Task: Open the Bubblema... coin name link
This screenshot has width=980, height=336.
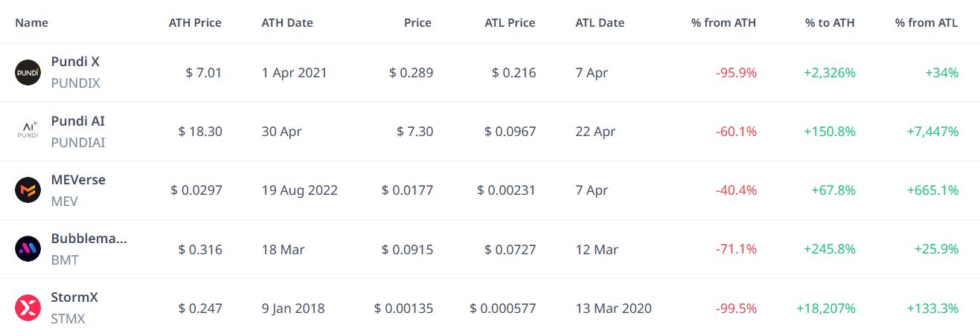Action: [89, 239]
